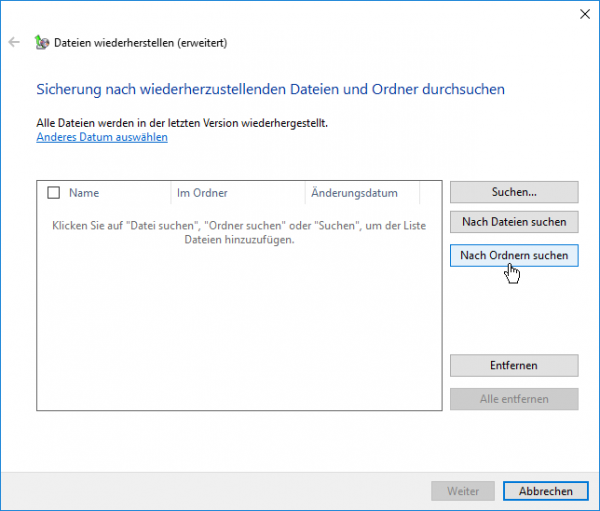Cancel the wizard with 'Abbrechen'
The width and height of the screenshot is (600, 511).
(x=539, y=491)
